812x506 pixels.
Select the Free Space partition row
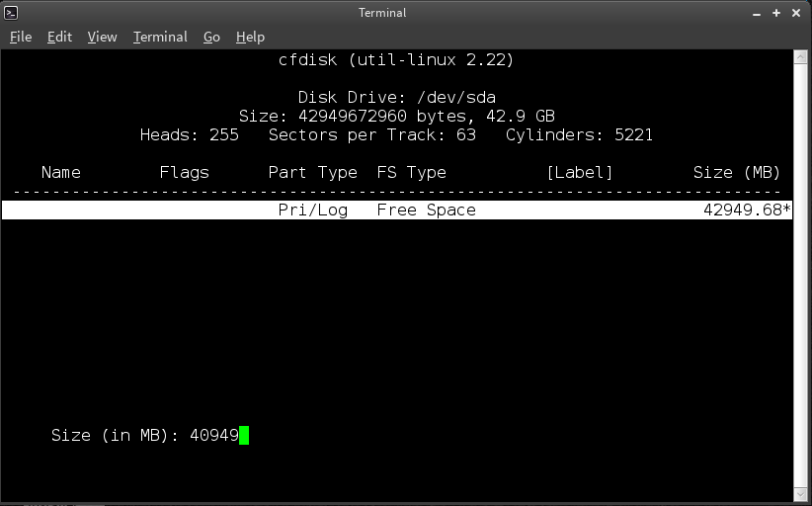point(397,210)
